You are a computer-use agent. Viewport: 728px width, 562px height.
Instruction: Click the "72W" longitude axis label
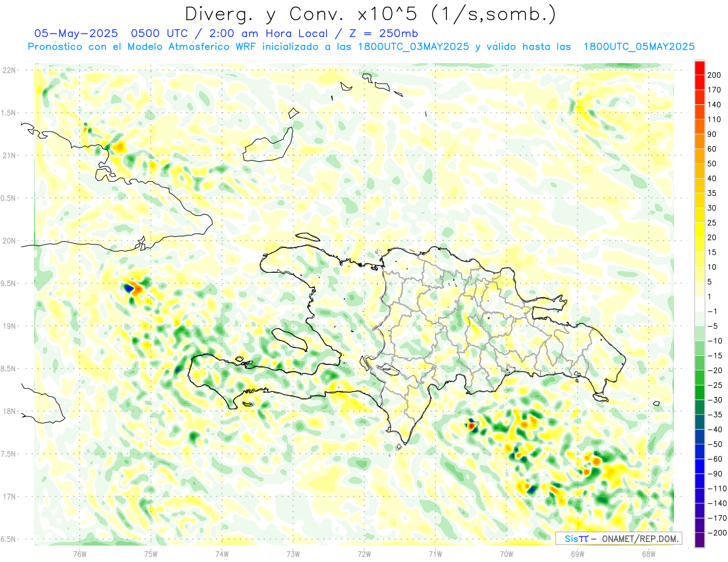click(364, 553)
